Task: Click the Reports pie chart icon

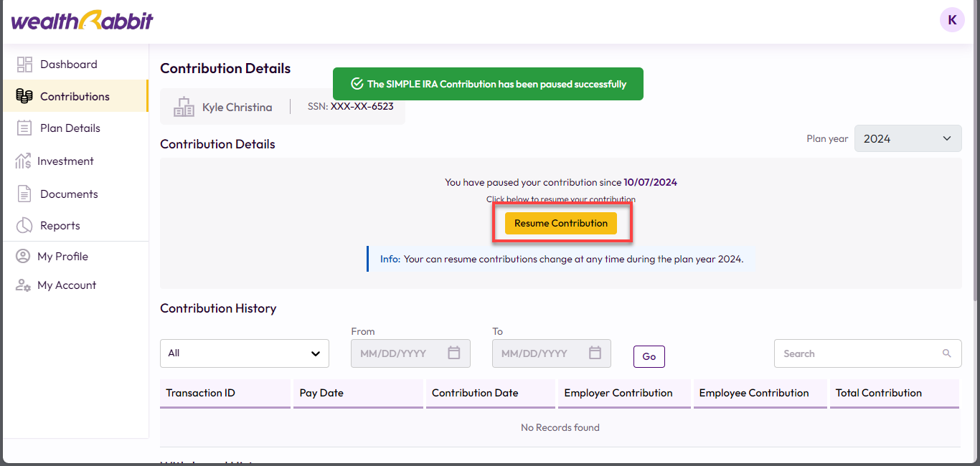Action: (x=24, y=226)
